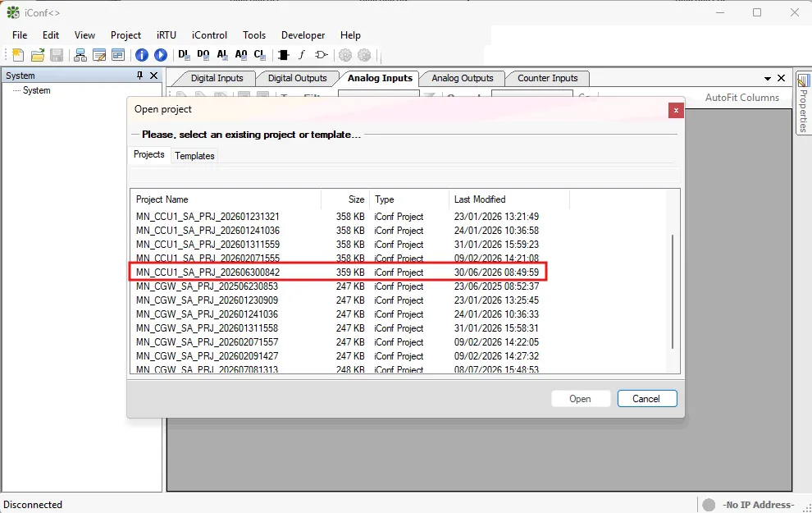Viewport: 812px width, 513px height.
Task: Click the Open button in the dialog
Action: click(580, 398)
